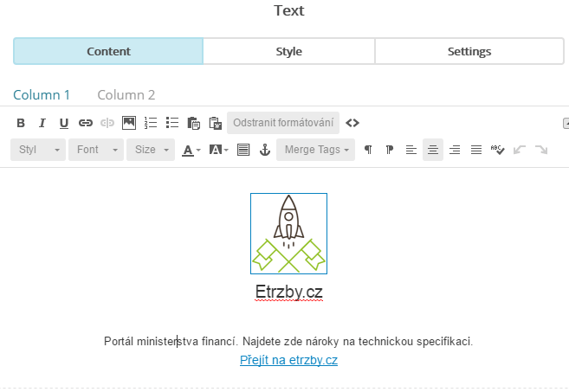Toggle bold formatting
The image size is (569, 392).
pos(21,123)
